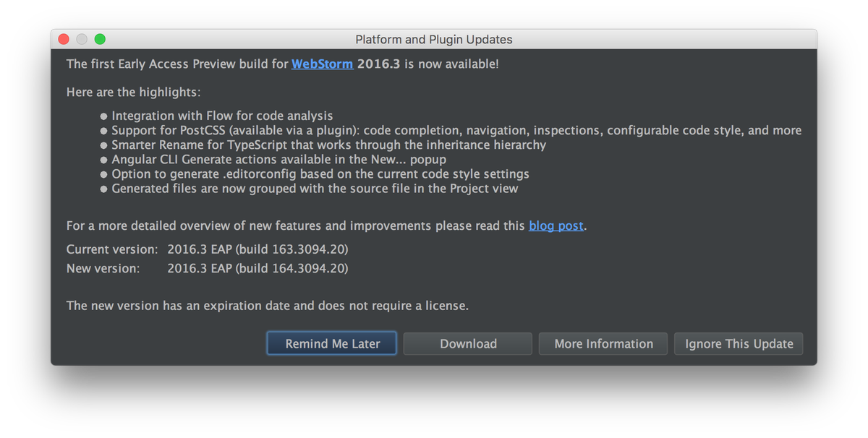
Task: Click the Platform and Plugin Updates title
Action: [434, 39]
